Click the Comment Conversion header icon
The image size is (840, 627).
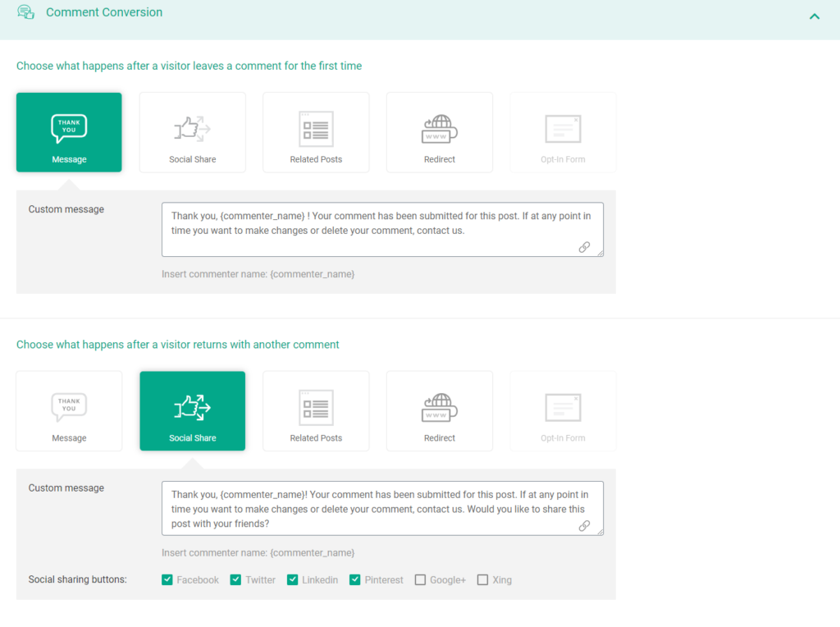(x=25, y=12)
